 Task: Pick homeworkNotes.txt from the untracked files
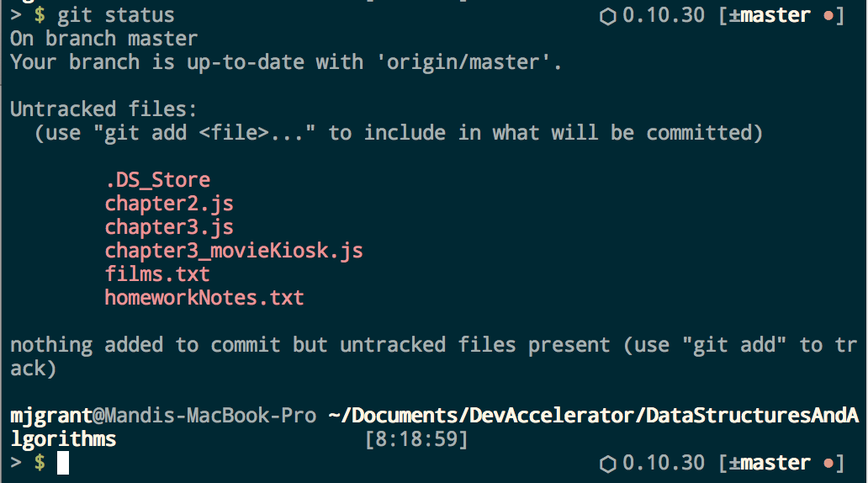point(204,297)
